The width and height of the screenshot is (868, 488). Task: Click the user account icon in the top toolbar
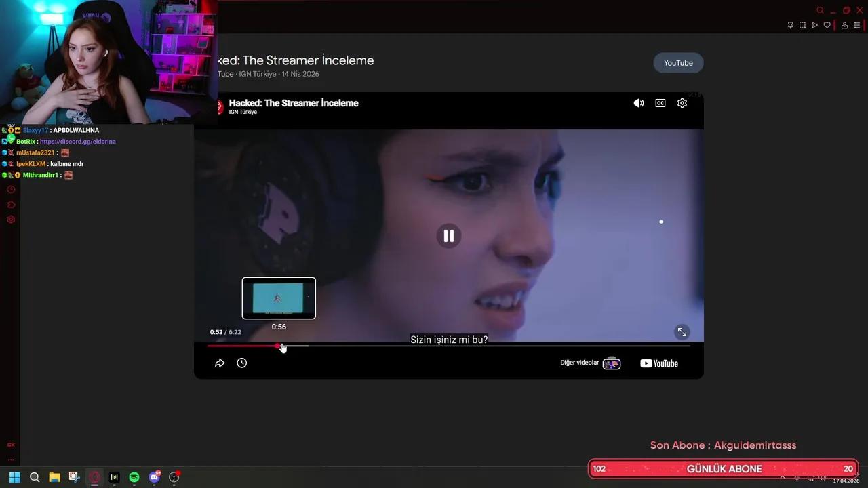click(844, 24)
